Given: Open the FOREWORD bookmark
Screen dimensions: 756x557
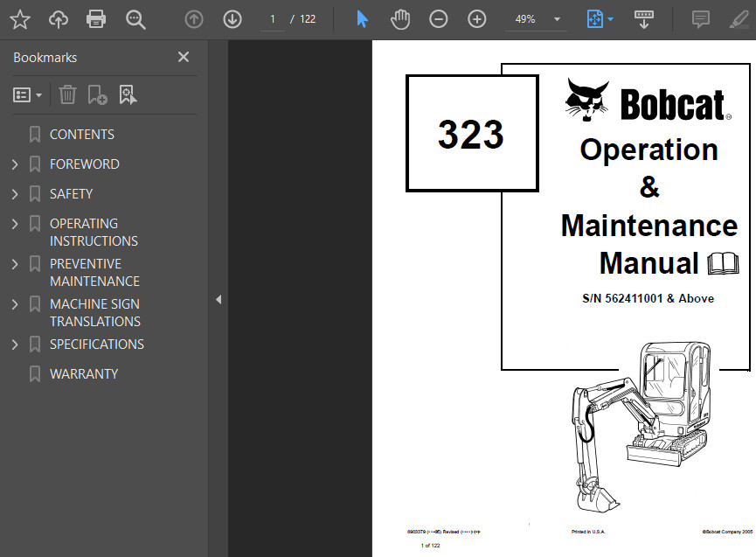Looking at the screenshot, I should 85,164.
